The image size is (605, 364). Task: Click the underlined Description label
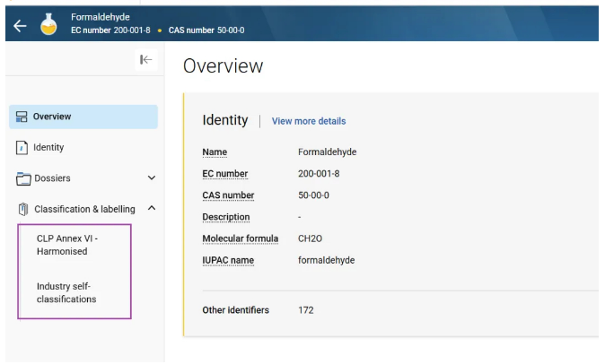[226, 217]
